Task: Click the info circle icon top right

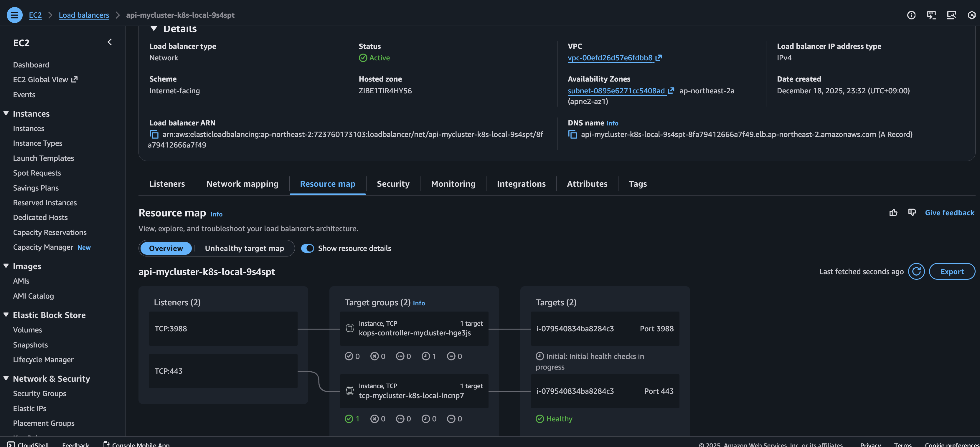Action: [911, 15]
